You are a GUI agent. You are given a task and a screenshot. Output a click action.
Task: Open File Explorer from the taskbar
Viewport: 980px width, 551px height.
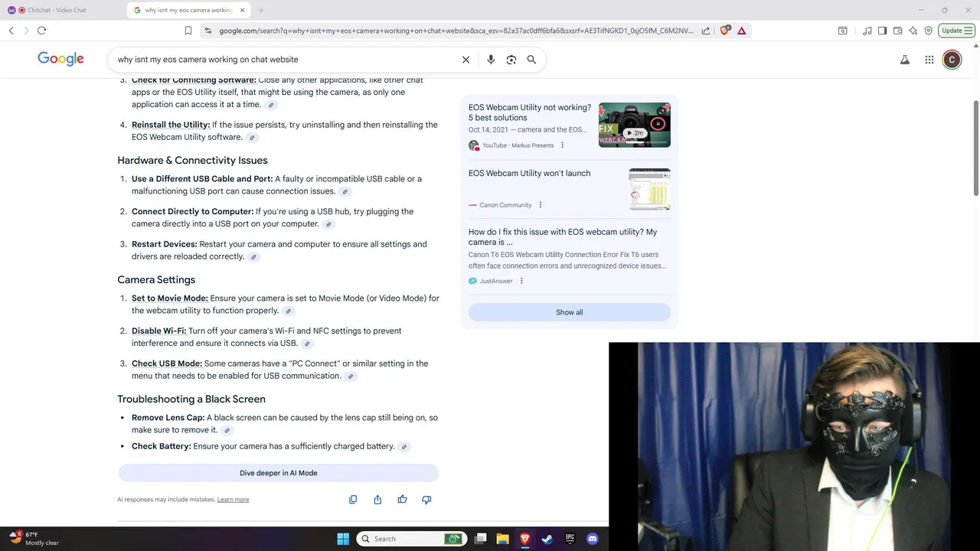(x=502, y=539)
